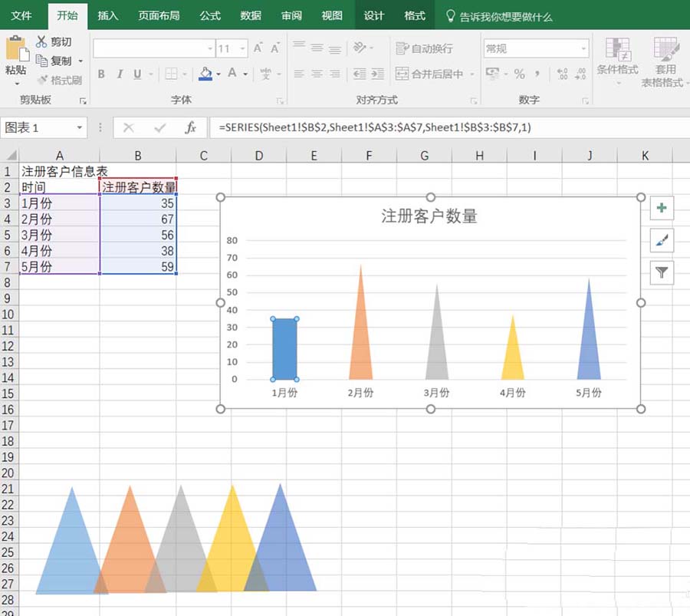Switch to the 数据 (Data) tab

coord(251,16)
